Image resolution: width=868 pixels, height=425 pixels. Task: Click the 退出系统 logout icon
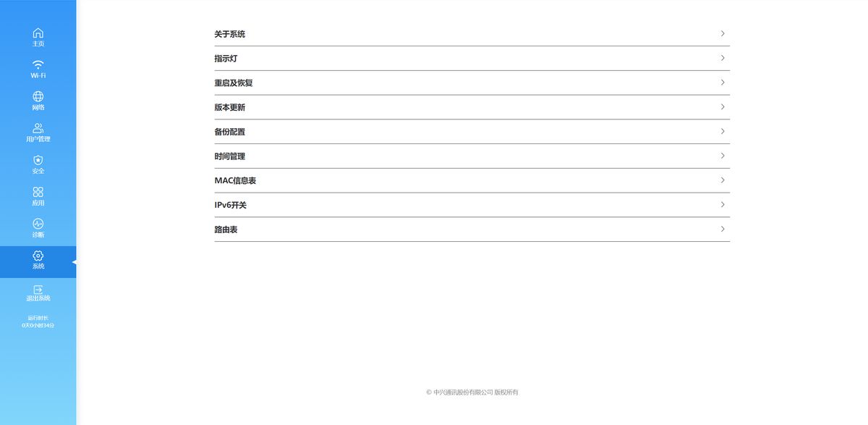click(38, 289)
